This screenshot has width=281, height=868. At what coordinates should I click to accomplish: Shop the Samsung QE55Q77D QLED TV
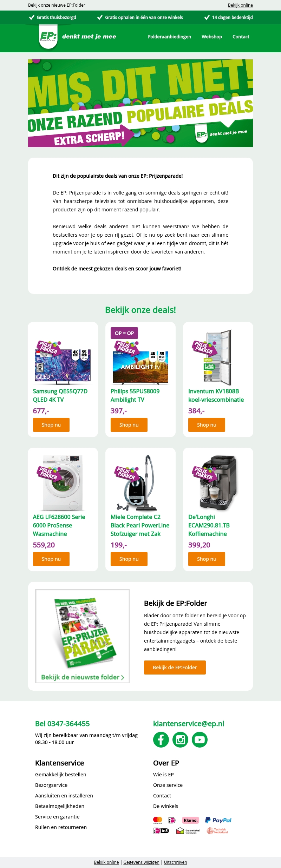point(51,425)
